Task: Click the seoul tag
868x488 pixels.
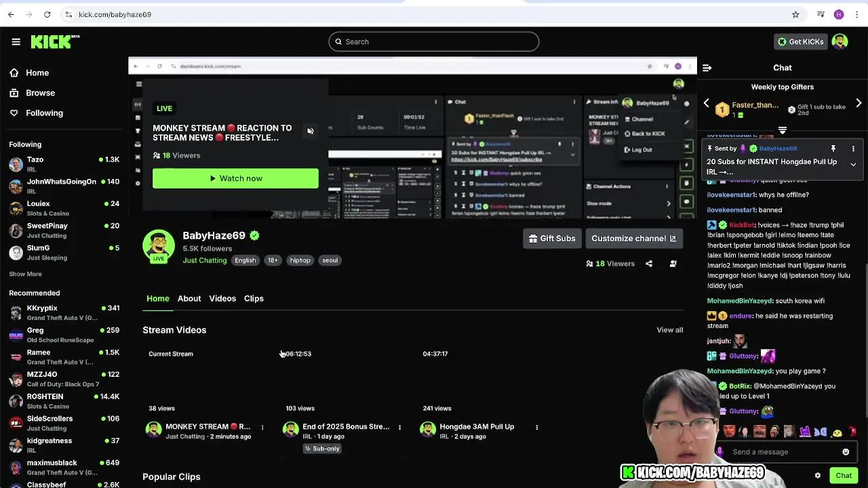Action: [330, 260]
